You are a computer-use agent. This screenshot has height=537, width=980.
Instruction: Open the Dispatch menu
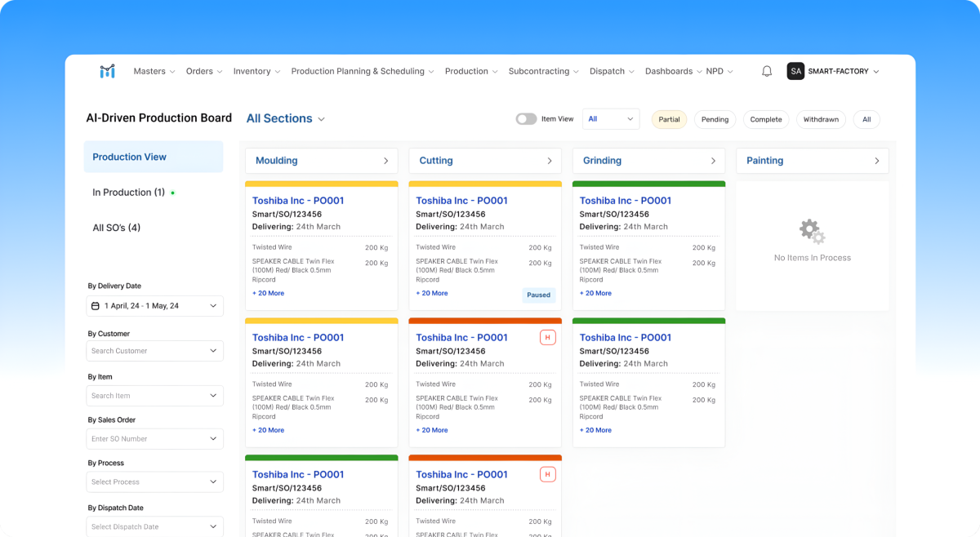(612, 72)
